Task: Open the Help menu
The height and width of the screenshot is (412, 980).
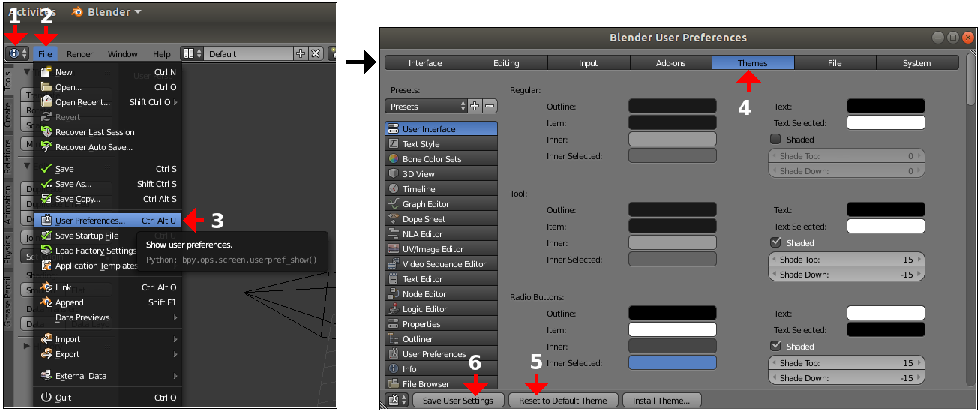Action: pyautogui.click(x=162, y=53)
